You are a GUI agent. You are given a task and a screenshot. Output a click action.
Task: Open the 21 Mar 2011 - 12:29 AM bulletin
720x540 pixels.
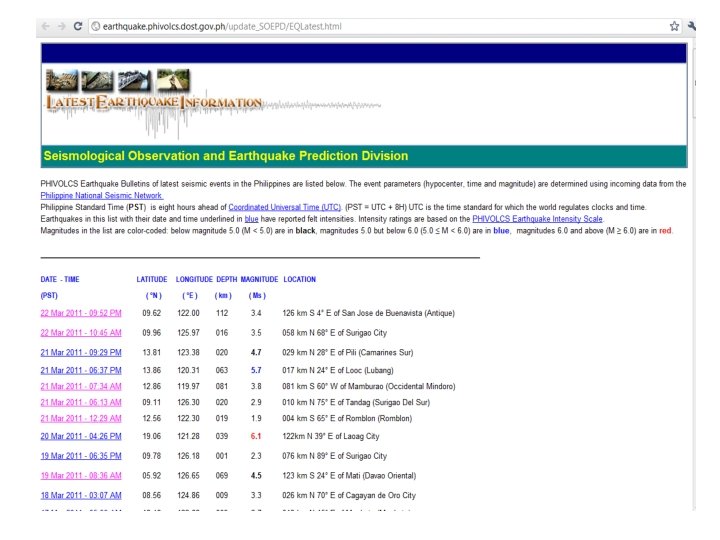[x=81, y=418]
